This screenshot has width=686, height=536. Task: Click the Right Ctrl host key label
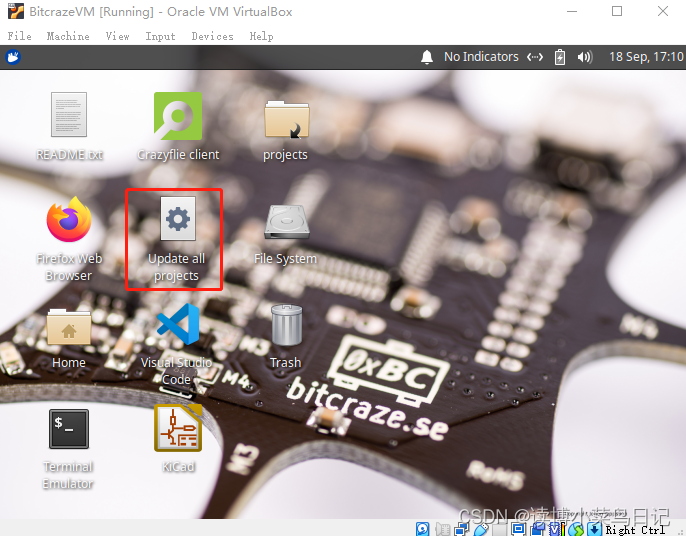coord(635,529)
